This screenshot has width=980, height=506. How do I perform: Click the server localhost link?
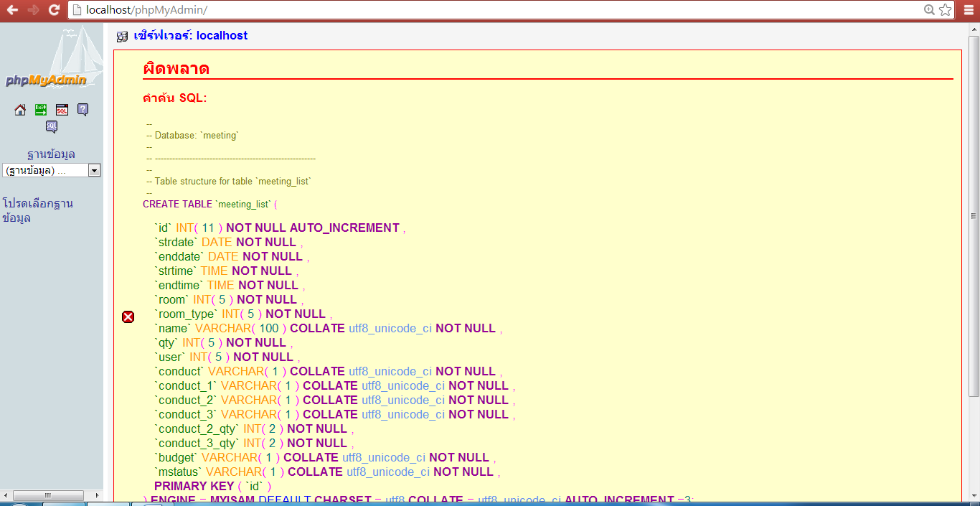191,36
